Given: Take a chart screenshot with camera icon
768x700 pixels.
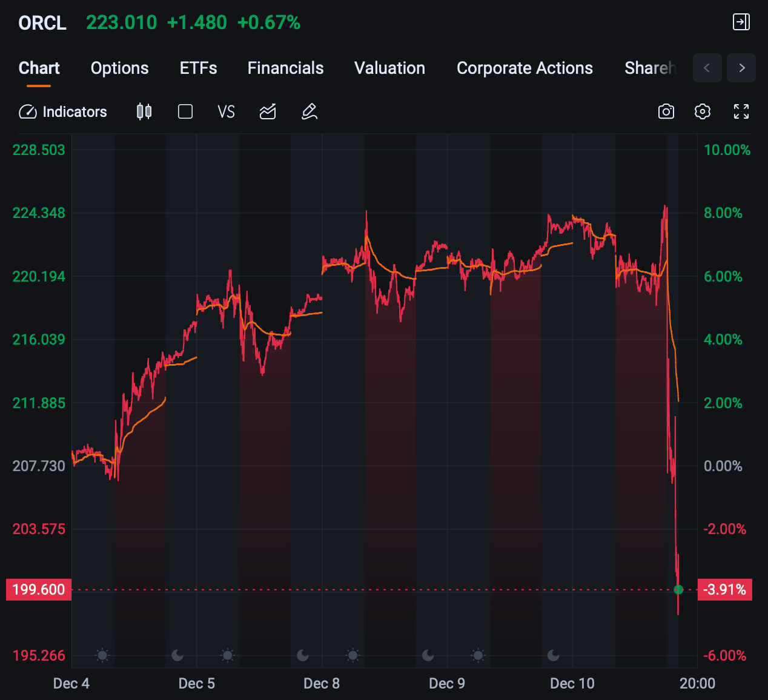Looking at the screenshot, I should 666,111.
